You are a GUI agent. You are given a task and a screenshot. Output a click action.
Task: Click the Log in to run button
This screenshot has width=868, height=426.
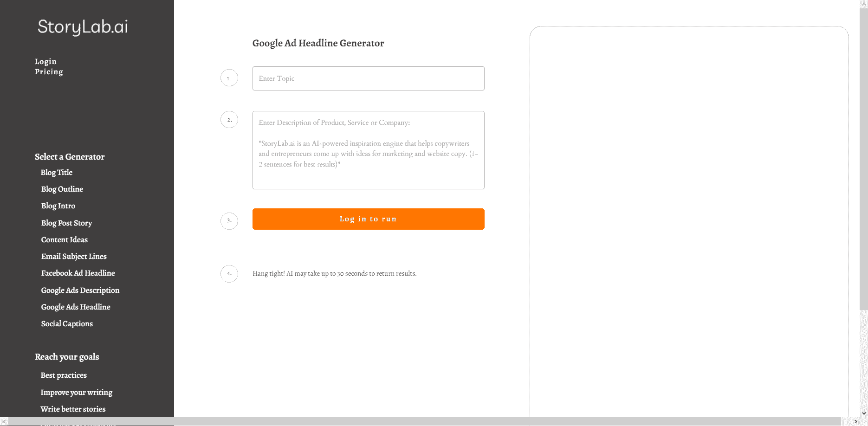[x=369, y=219]
